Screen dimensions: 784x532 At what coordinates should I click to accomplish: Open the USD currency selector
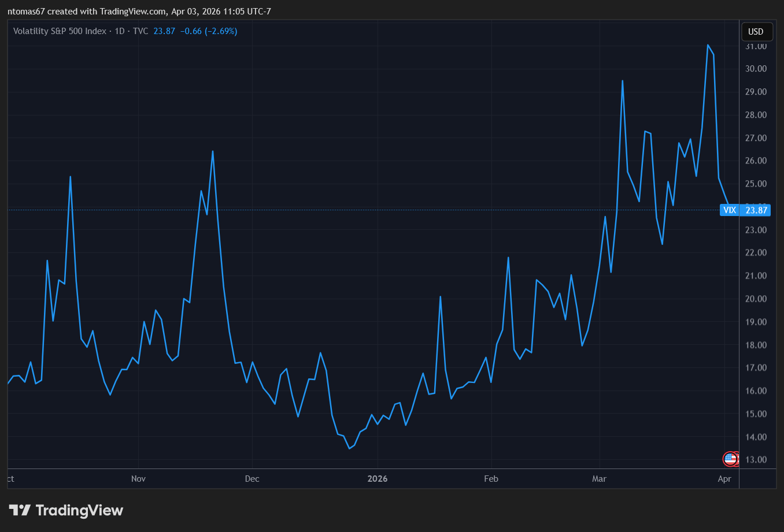tap(756, 32)
